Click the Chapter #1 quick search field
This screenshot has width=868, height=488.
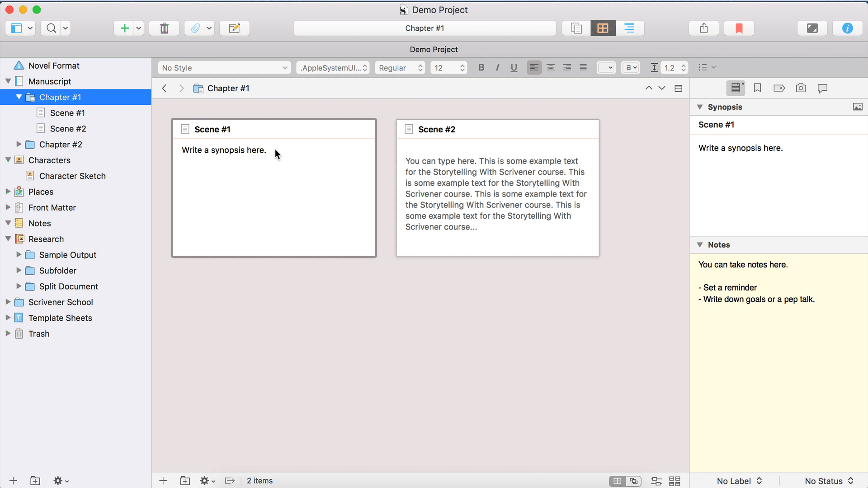[425, 28]
